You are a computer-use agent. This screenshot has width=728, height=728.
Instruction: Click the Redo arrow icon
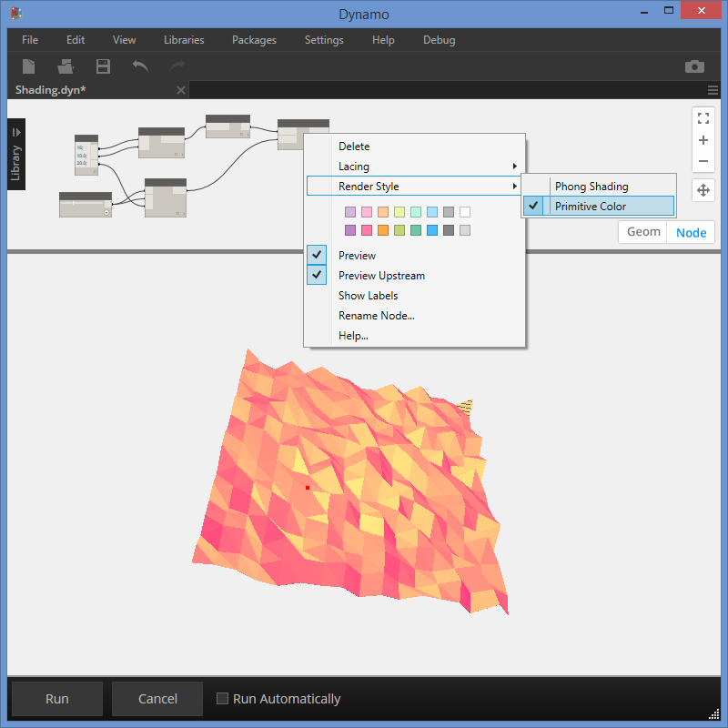click(x=177, y=66)
